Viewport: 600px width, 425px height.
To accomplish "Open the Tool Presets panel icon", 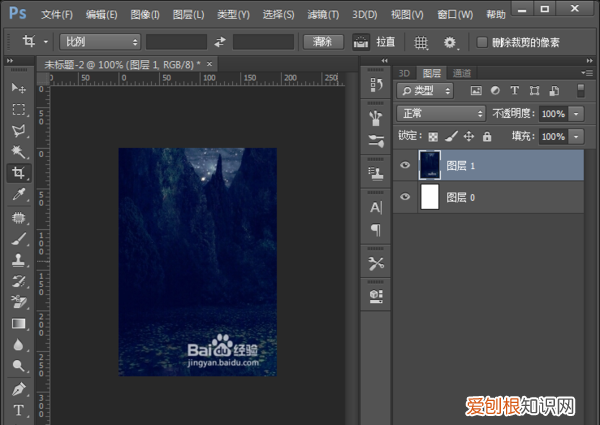I will click(376, 263).
